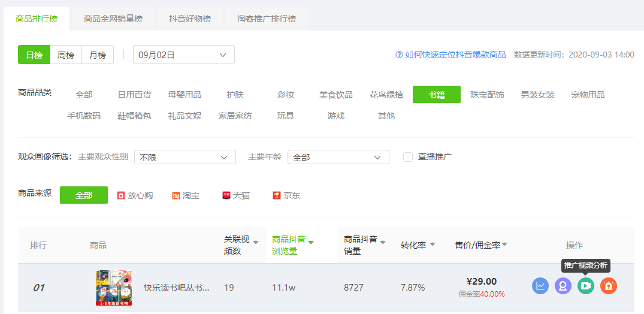The image size is (644, 314).
Task: Open the trend chart icon for product 01
Action: 540,286
